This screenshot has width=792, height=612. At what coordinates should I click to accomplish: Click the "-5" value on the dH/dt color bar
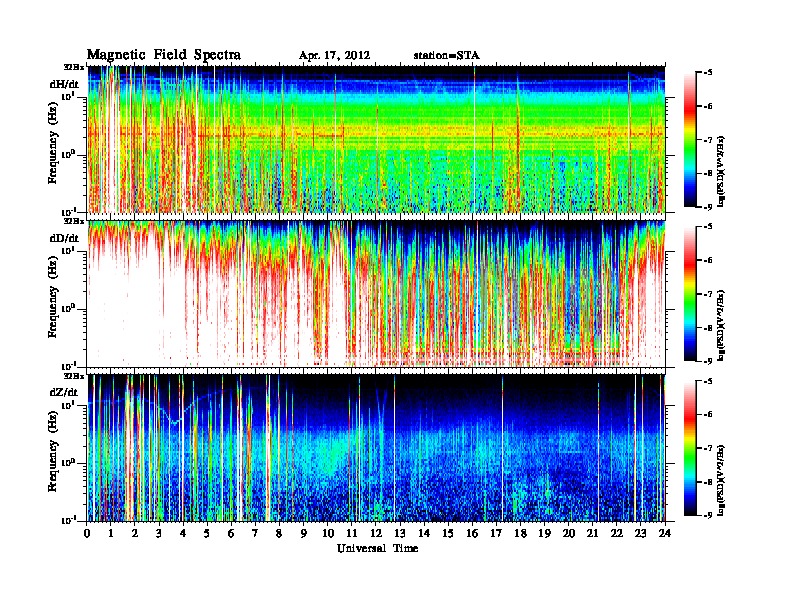coord(707,73)
